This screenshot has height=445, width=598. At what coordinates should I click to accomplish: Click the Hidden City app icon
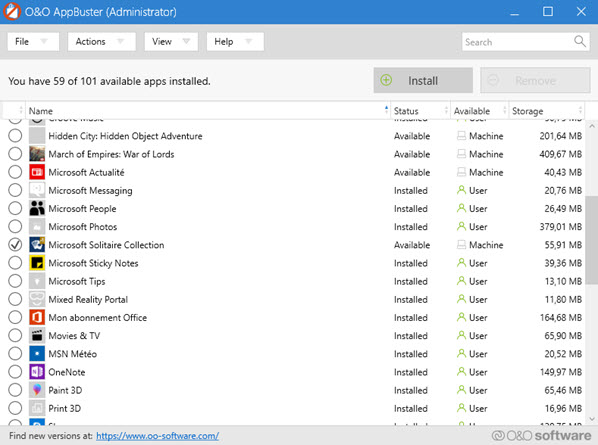37,136
